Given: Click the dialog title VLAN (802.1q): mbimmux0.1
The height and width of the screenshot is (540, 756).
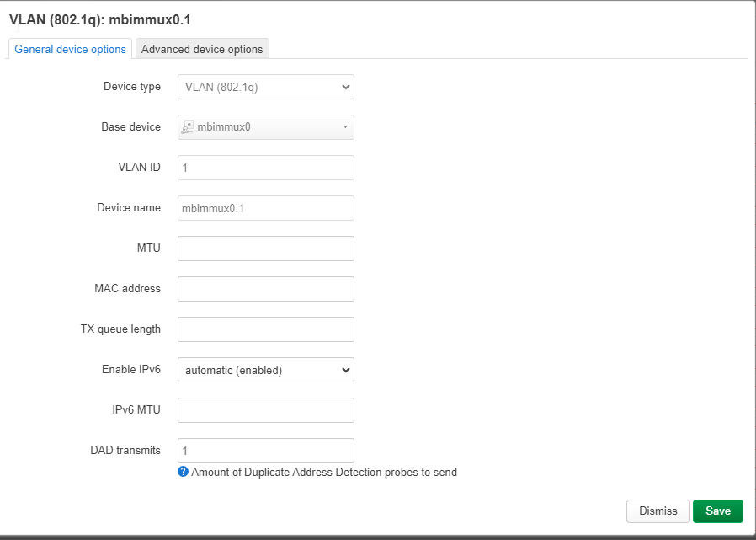Looking at the screenshot, I should 100,19.
